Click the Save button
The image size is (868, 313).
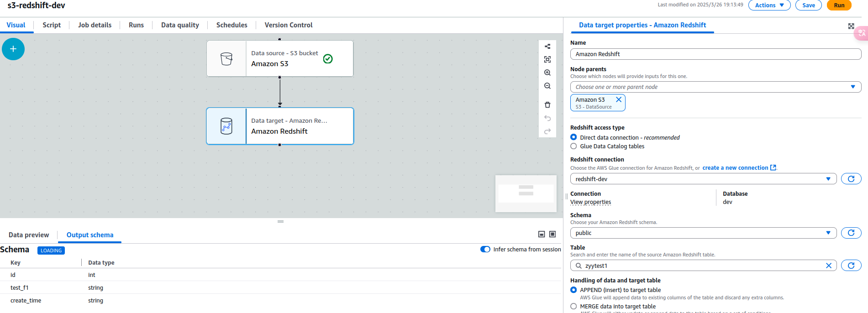coord(809,5)
